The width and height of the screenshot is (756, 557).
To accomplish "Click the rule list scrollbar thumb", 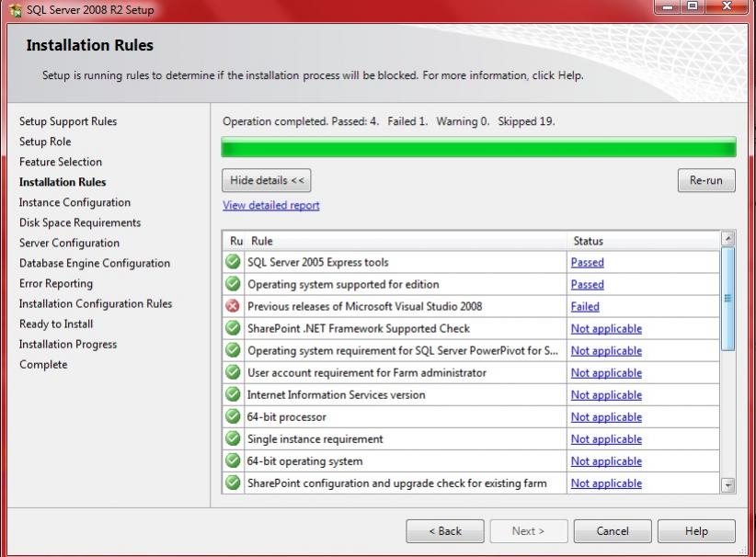I will pos(727,298).
